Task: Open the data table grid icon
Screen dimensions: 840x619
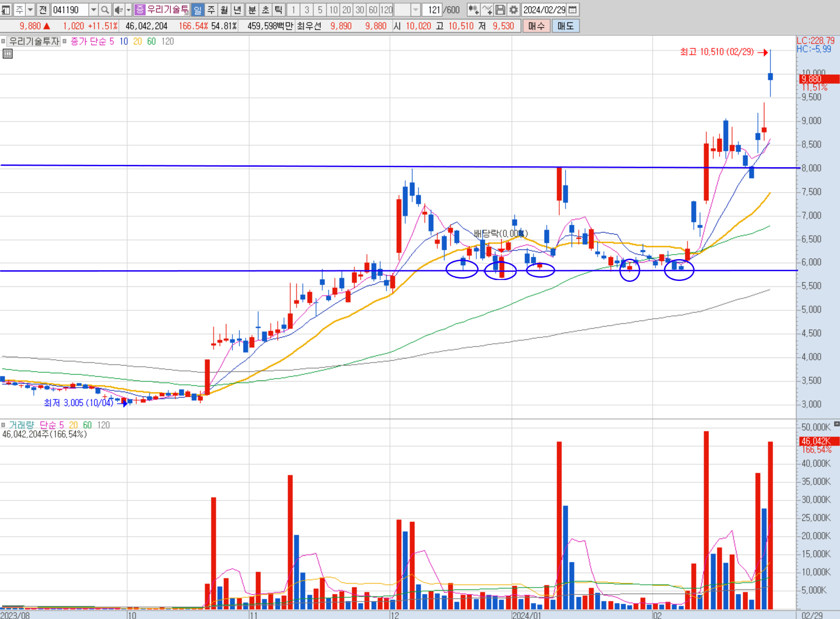Action: pos(7,54)
